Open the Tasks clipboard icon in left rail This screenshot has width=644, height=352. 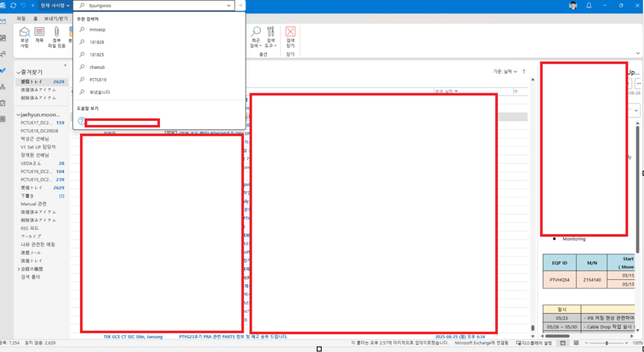click(x=3, y=103)
